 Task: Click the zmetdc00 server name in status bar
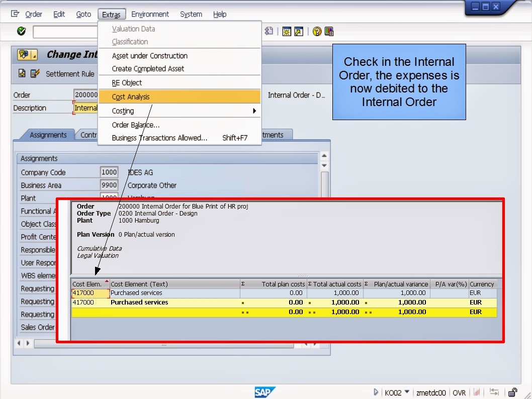(431, 392)
